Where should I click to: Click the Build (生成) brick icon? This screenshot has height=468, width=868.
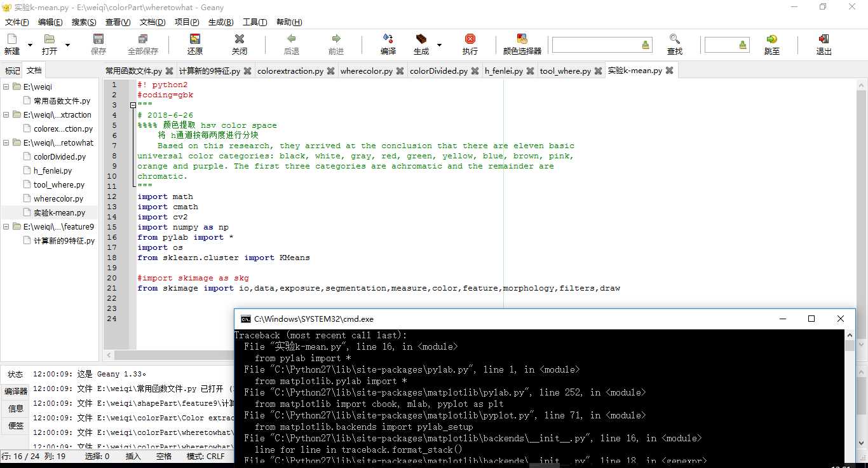[x=421, y=44]
